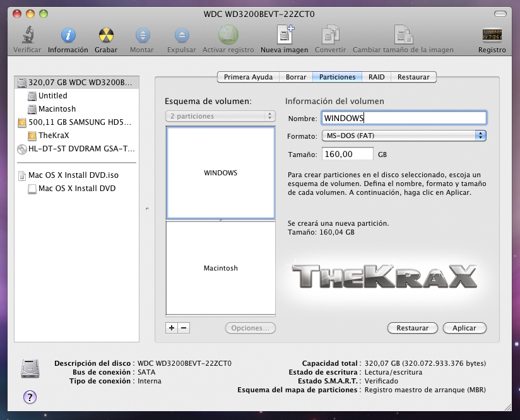Click the Aplicar button
The width and height of the screenshot is (520, 420).
[464, 328]
